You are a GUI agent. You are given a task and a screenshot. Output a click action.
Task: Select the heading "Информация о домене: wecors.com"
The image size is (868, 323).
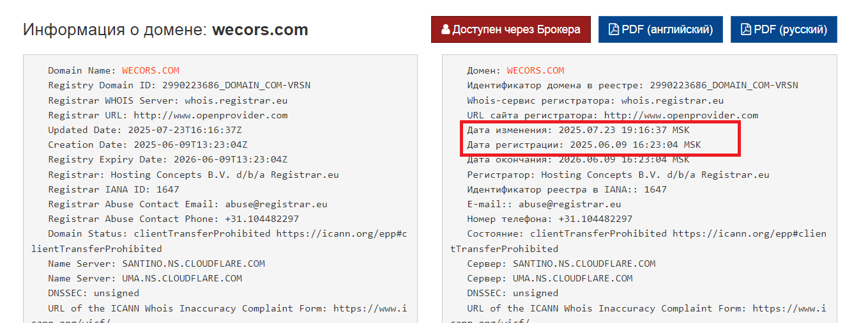tap(165, 29)
